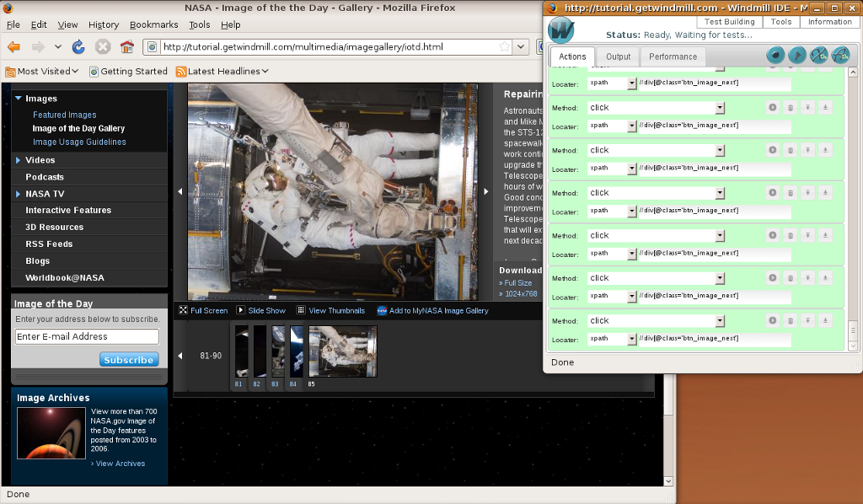Image resolution: width=863 pixels, height=504 pixels.
Task: Click the Saturn Image Archives thumbnail
Action: pos(51,433)
